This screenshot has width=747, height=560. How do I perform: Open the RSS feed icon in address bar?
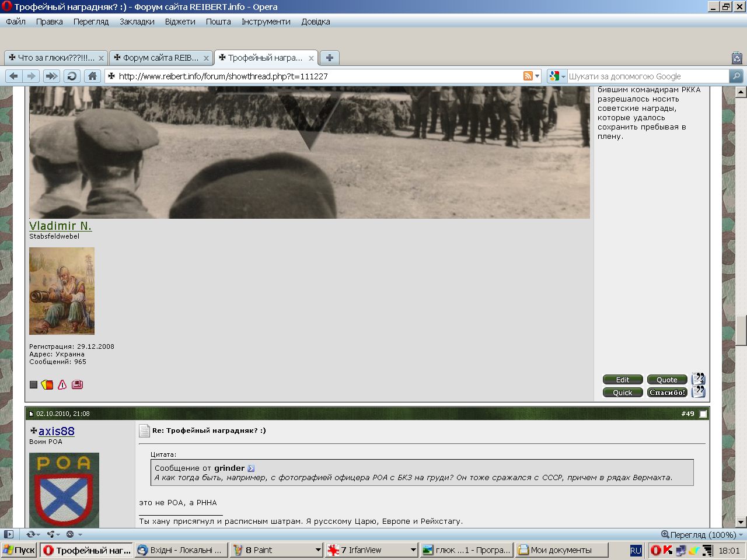point(528,76)
